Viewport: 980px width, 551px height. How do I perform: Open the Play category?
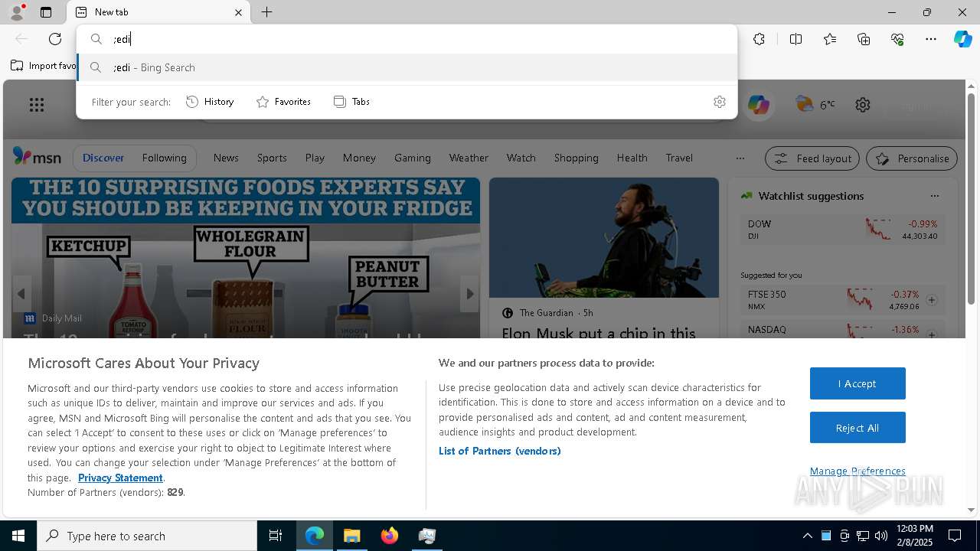[315, 158]
